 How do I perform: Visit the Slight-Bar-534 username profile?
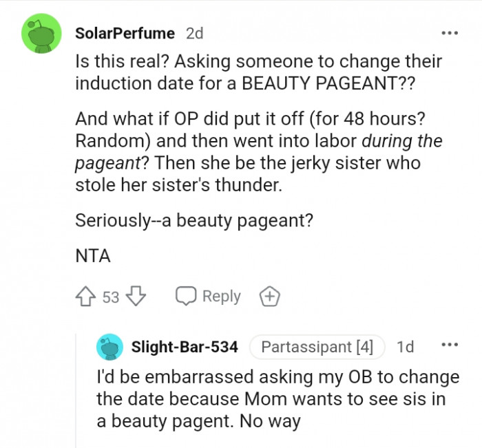point(185,347)
